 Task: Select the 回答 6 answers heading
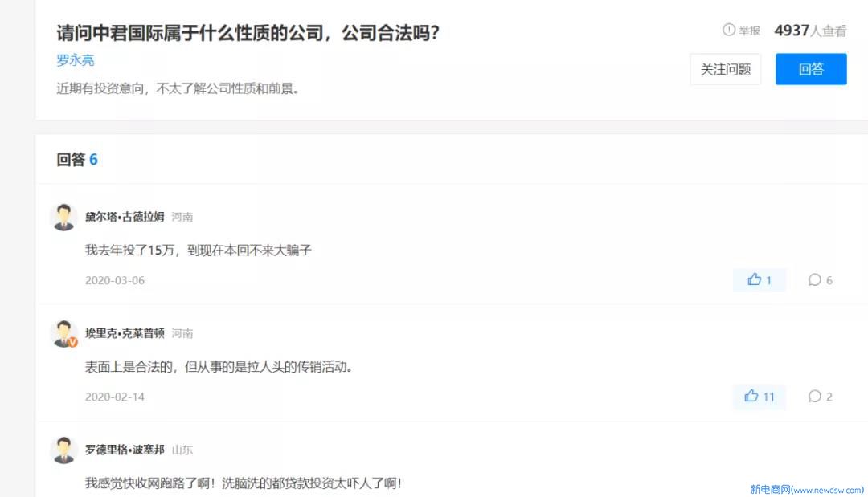pos(77,160)
